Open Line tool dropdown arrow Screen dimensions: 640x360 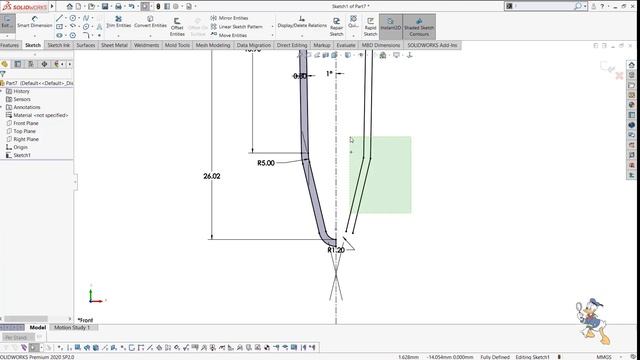(66, 18)
